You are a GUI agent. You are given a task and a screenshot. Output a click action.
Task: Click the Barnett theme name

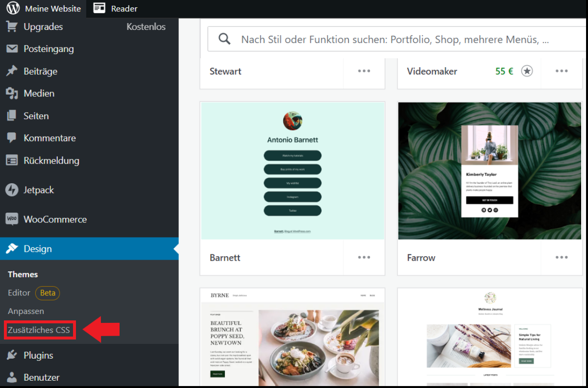pos(225,258)
